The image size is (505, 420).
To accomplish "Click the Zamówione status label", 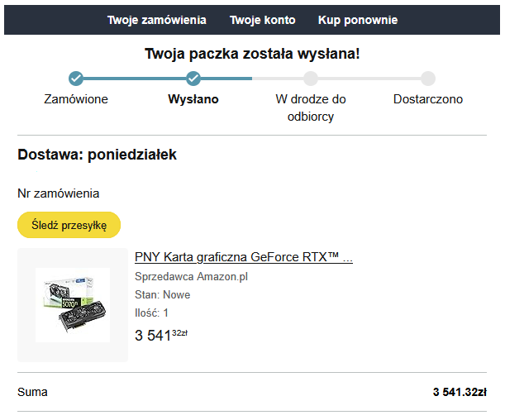I will (76, 99).
